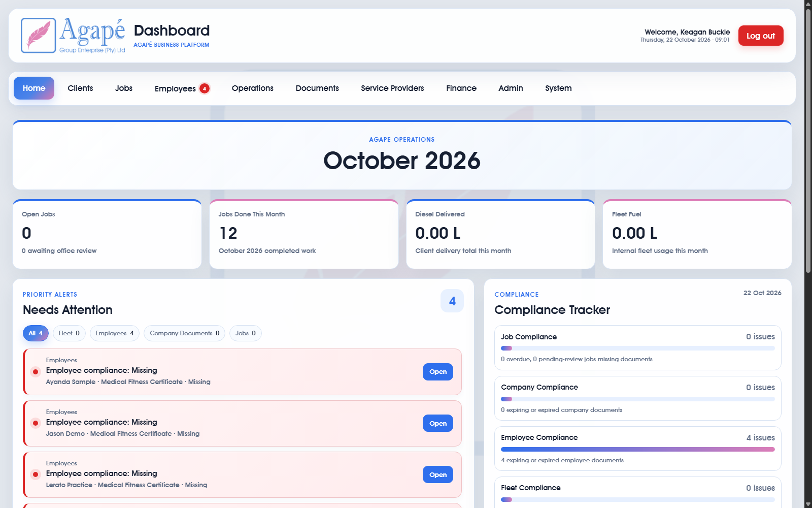The width and height of the screenshot is (812, 508).
Task: Click the Employee Compliance progress bar
Action: click(x=638, y=449)
